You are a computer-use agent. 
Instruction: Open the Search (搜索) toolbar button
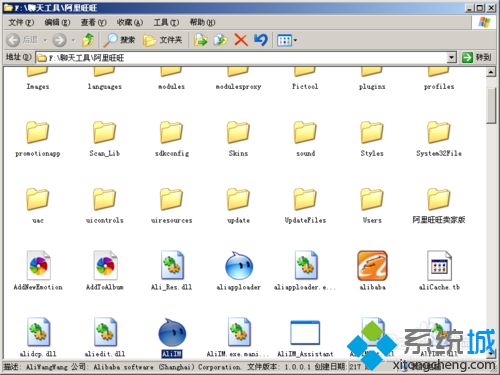(x=119, y=40)
